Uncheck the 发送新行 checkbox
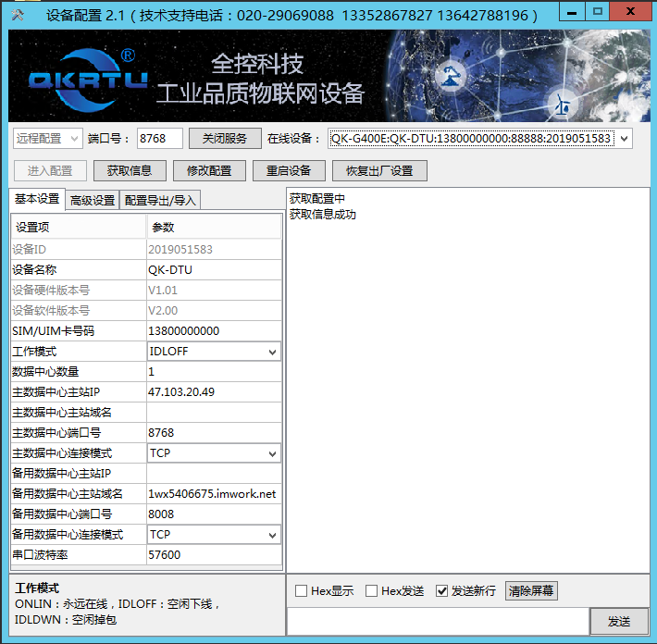 click(441, 591)
